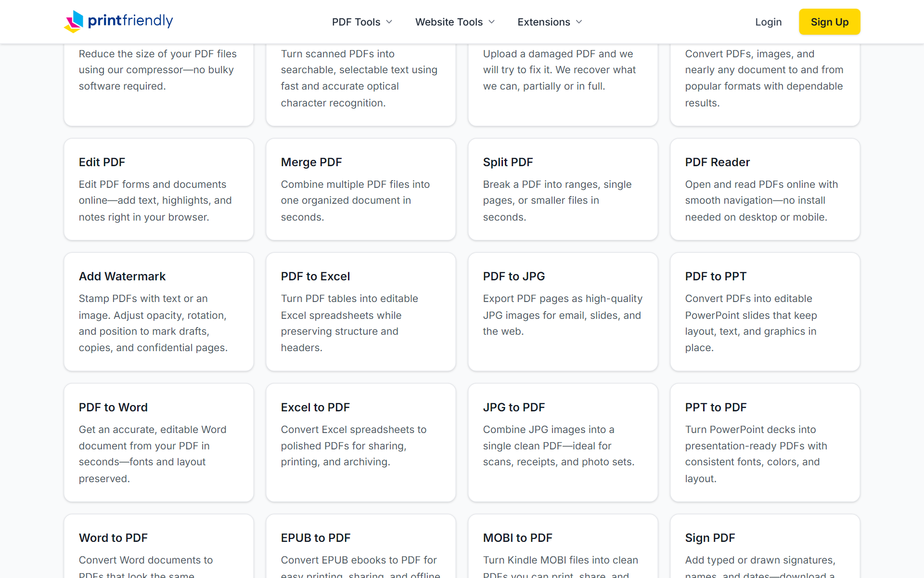Click the yellow Sign Up button
924x578 pixels.
pyautogui.click(x=830, y=22)
